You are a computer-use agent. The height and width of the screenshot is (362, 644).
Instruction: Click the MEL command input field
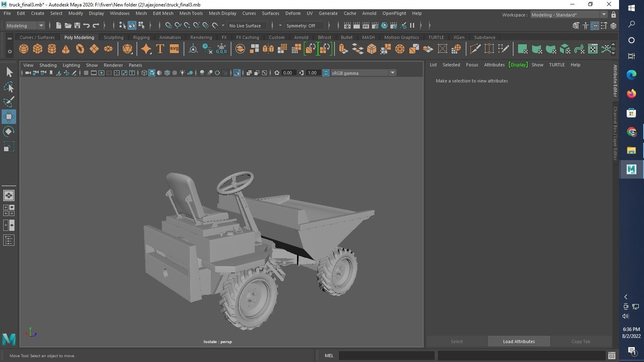[x=387, y=356]
